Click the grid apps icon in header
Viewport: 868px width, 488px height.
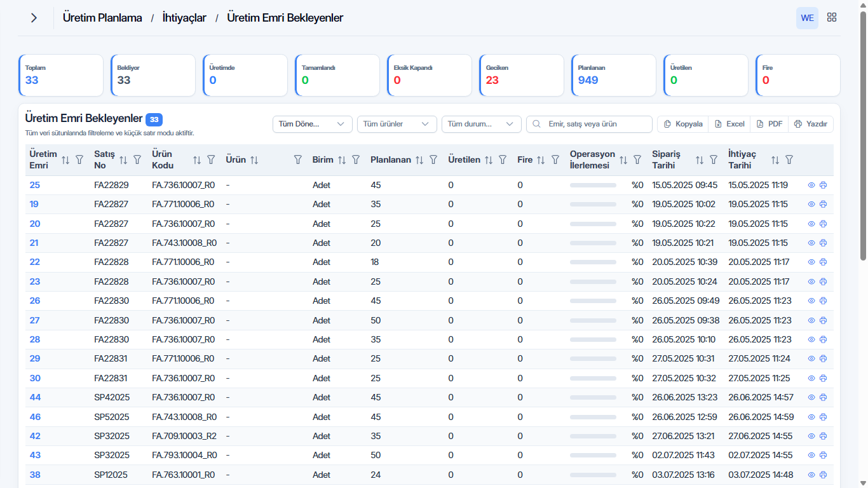point(831,18)
